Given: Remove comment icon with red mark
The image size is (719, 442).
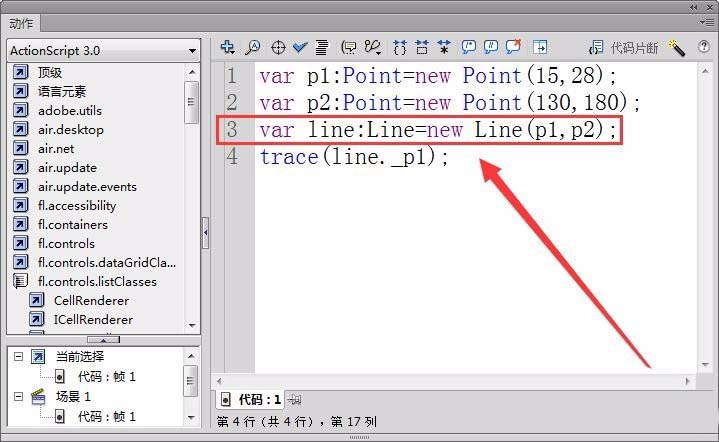Looking at the screenshot, I should click(x=513, y=47).
